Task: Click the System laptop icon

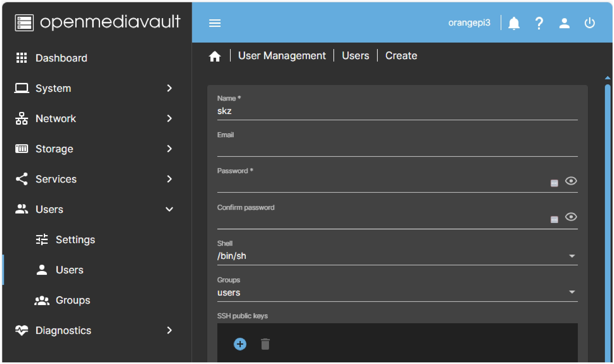Action: [x=22, y=88]
